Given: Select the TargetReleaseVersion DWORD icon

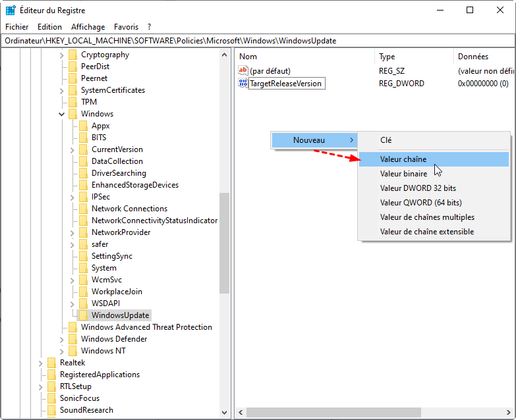Looking at the screenshot, I should coord(243,83).
